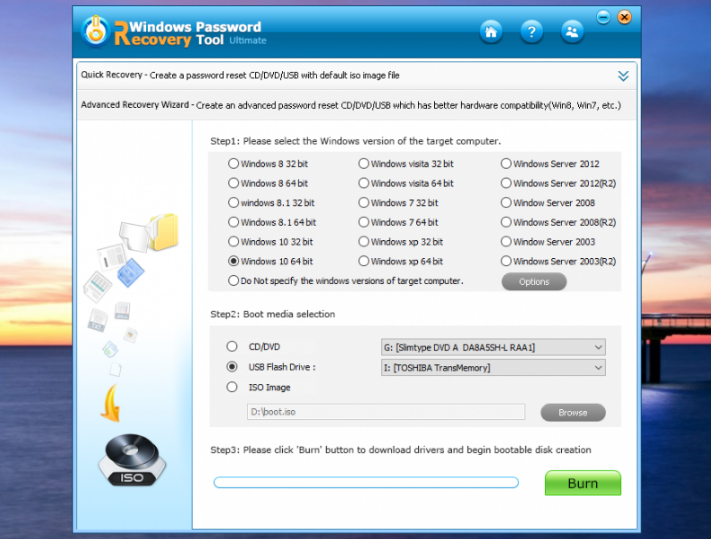Select the Quick Recovery section header
Viewport: 711px width, 539px height.
click(x=356, y=75)
